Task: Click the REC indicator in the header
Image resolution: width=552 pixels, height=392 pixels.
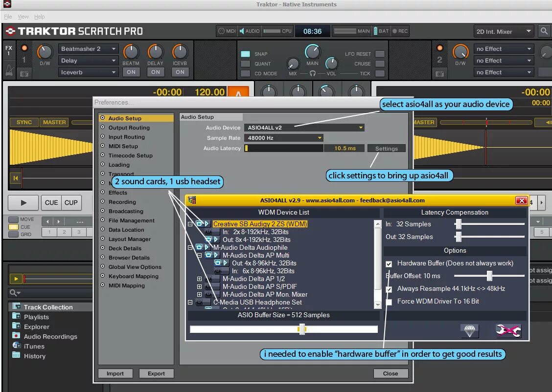Action: point(400,31)
